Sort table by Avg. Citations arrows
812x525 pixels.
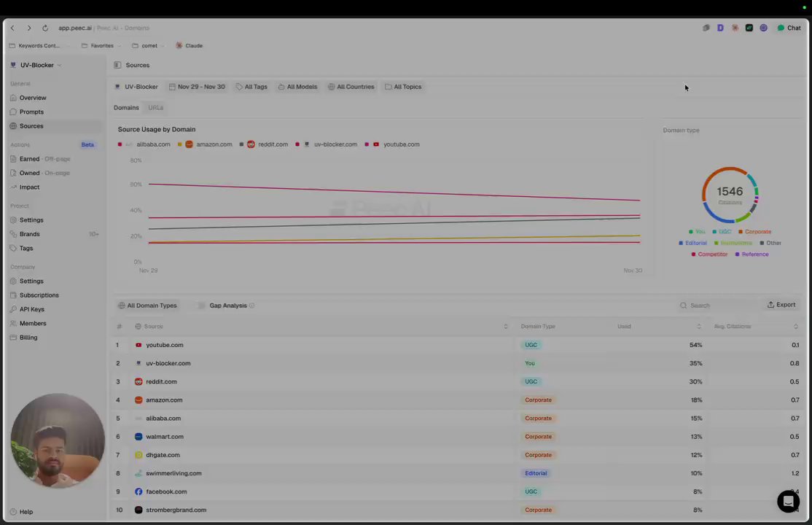[796, 327]
